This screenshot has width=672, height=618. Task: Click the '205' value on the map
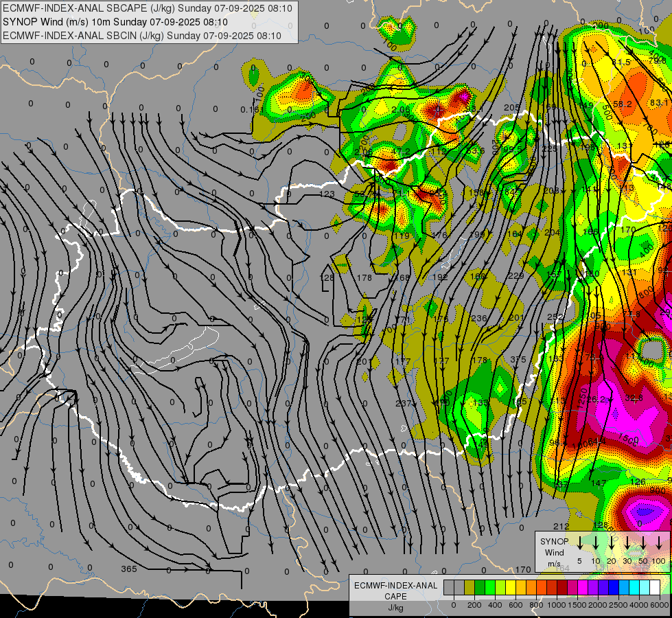[x=511, y=108]
